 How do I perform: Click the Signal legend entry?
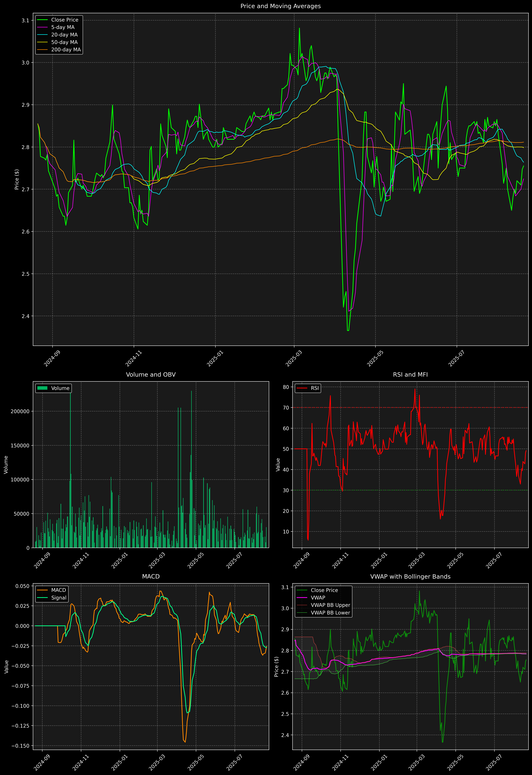pos(59,598)
